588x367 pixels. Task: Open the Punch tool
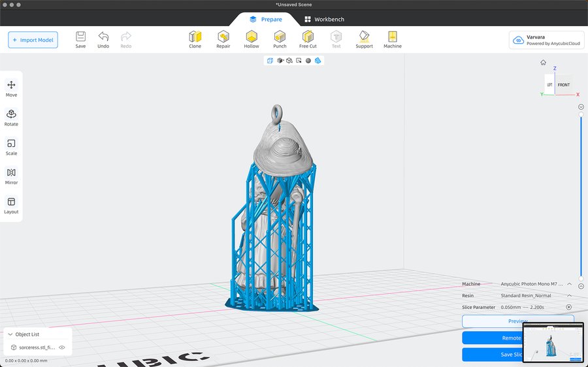(x=280, y=39)
